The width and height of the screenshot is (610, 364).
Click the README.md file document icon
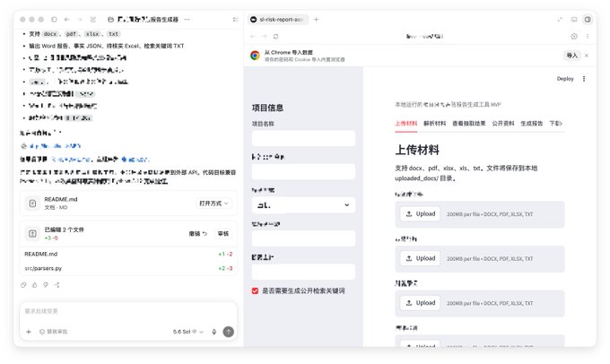tap(32, 203)
